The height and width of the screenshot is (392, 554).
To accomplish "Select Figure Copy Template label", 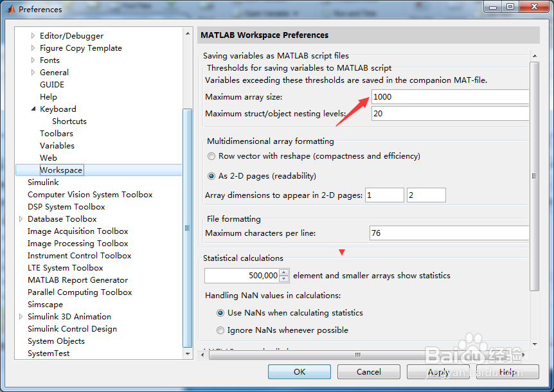I will pos(81,48).
